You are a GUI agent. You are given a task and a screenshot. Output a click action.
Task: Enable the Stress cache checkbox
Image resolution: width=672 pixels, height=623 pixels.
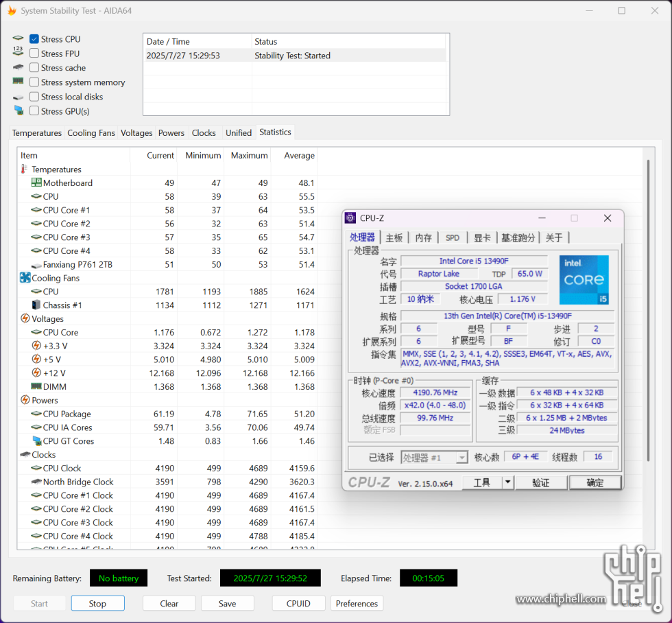(x=34, y=68)
